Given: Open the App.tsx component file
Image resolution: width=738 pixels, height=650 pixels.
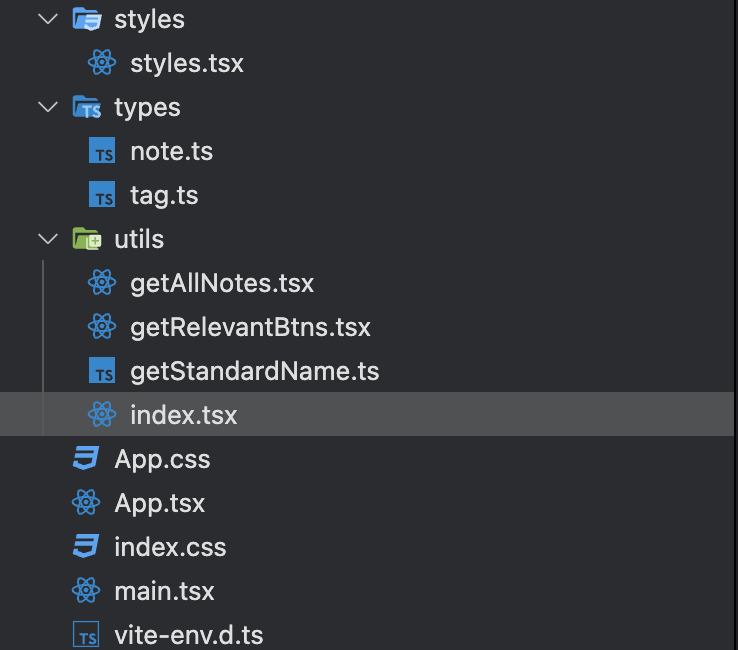Looking at the screenshot, I should pos(160,504).
